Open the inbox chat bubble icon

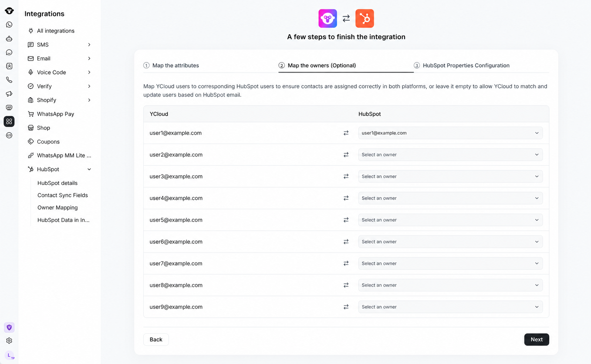click(9, 53)
